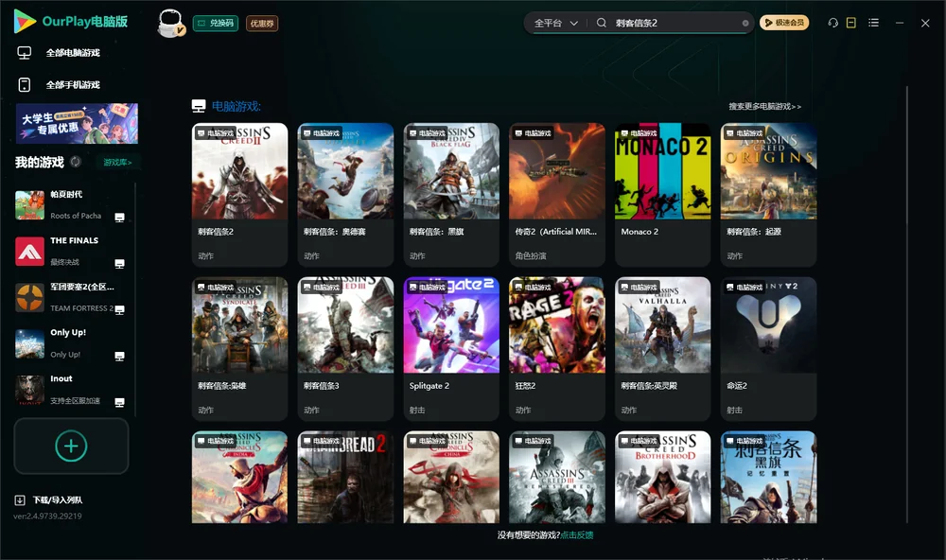Image resolution: width=946 pixels, height=560 pixels.
Task: Click the vertical scrollbar of results
Action: pyautogui.click(x=906, y=305)
